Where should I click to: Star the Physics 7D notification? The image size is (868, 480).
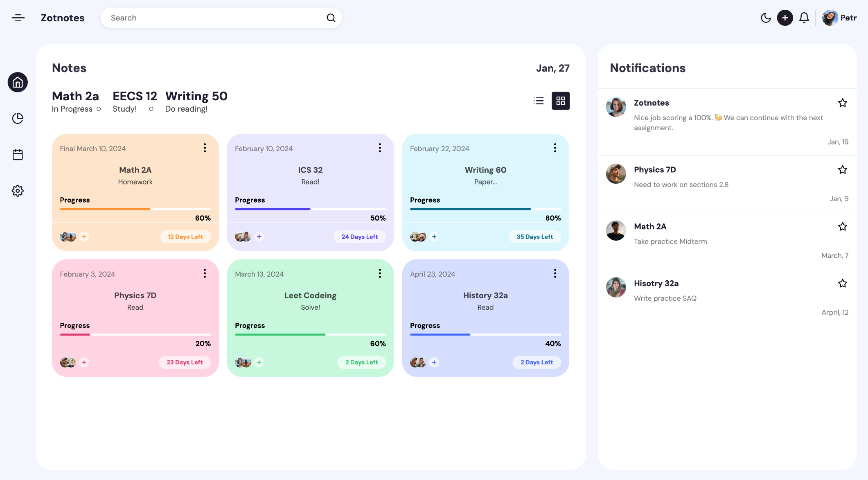pos(842,170)
